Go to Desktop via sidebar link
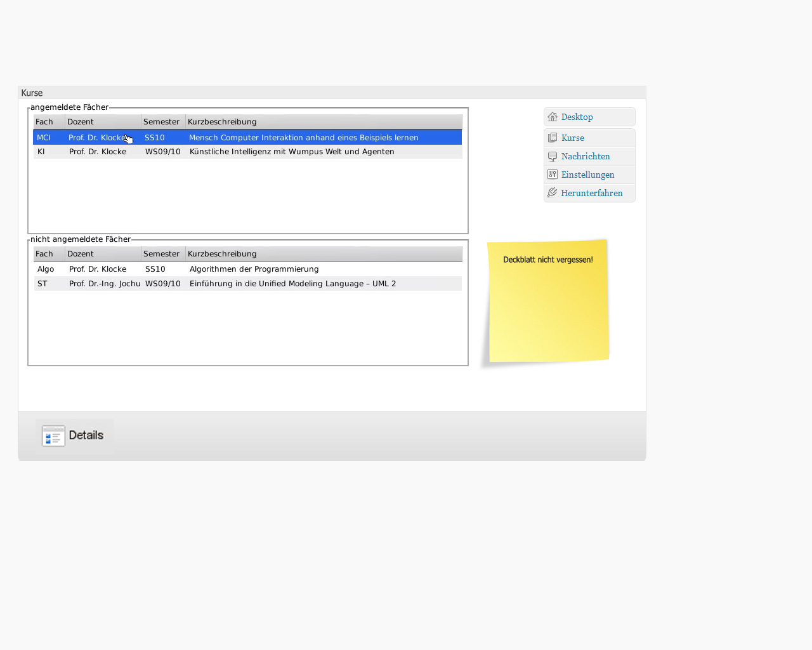 tap(577, 117)
